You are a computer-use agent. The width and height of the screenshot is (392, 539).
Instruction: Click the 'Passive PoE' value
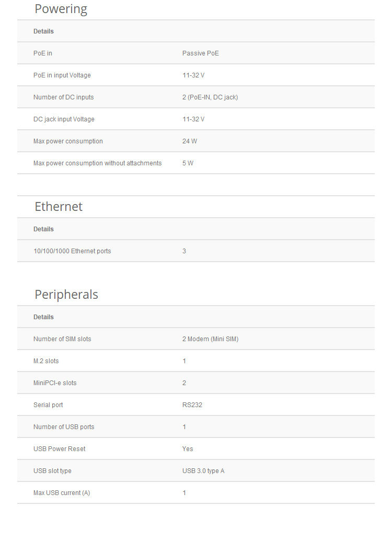pyautogui.click(x=201, y=53)
